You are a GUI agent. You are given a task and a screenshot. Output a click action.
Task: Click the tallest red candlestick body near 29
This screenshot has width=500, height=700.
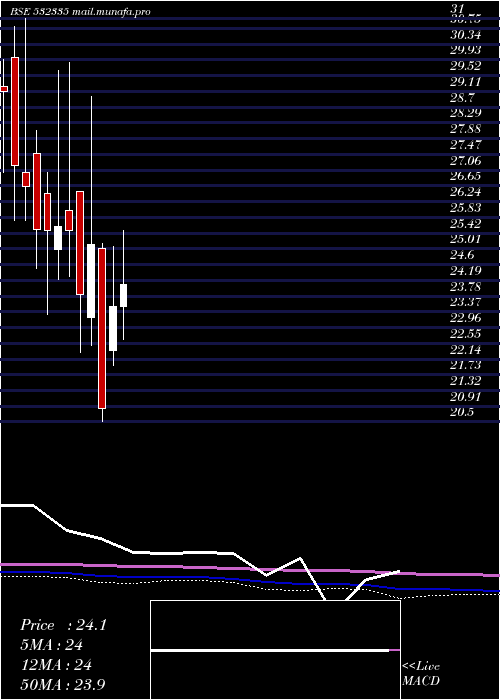15,111
